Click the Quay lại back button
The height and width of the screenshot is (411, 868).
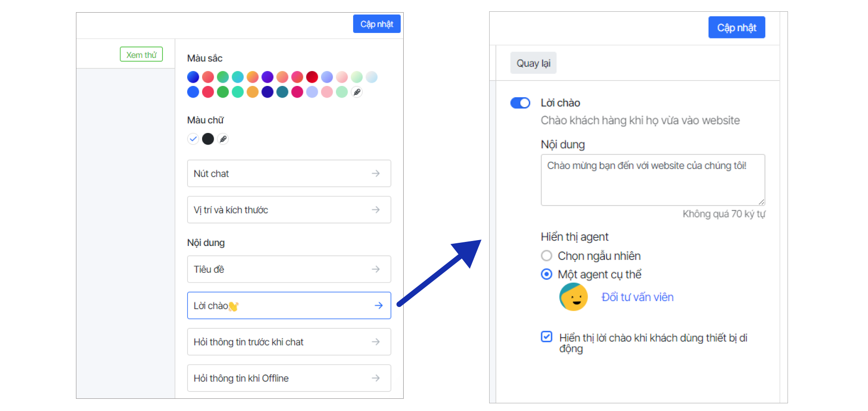pos(533,63)
